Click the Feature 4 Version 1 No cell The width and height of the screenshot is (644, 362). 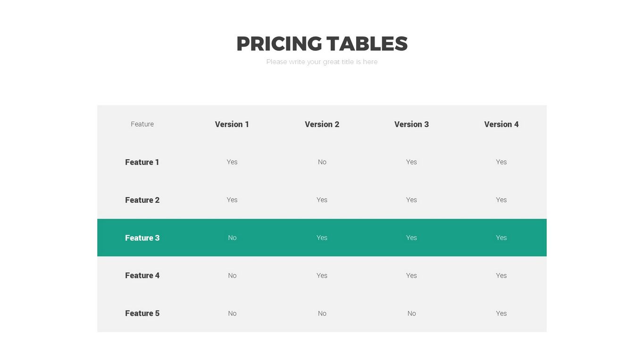point(232,276)
